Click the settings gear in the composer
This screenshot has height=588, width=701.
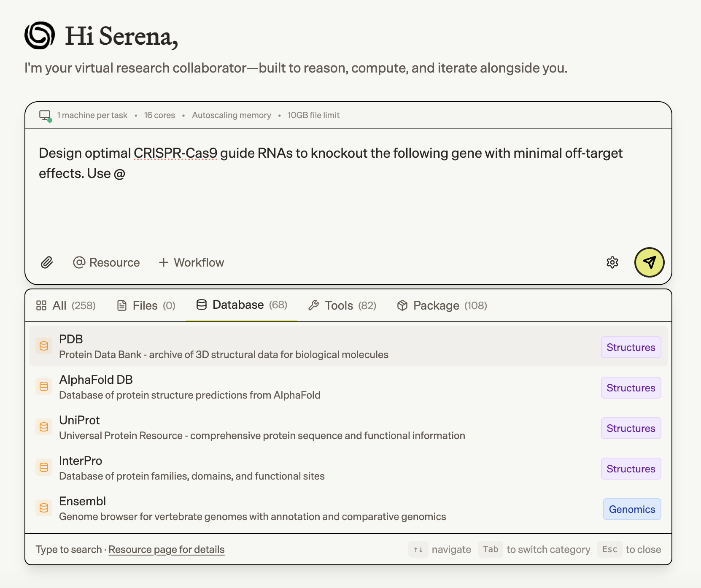tap(612, 262)
